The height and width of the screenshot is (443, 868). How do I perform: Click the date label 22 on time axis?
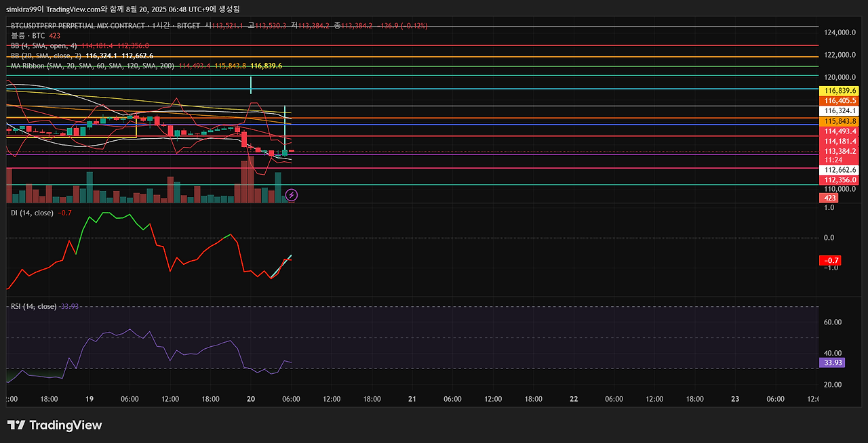click(574, 400)
